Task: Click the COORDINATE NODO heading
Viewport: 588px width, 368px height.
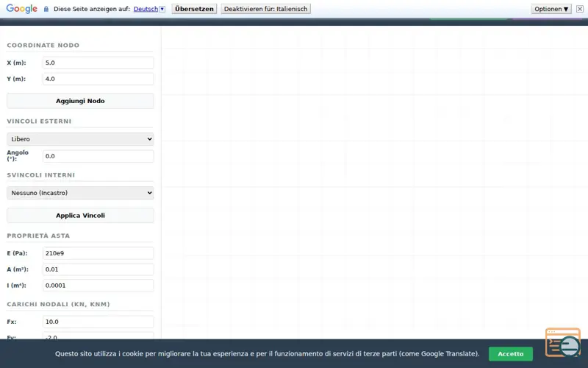Action: 43,46
